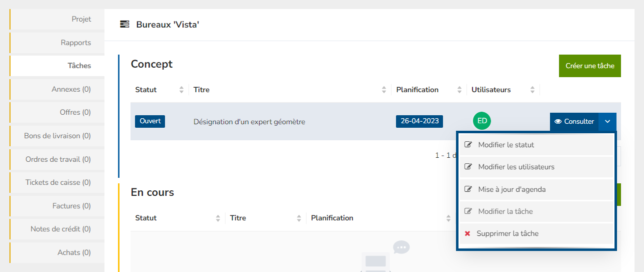Open Désignation d'un expert géomètre task

[x=249, y=122]
